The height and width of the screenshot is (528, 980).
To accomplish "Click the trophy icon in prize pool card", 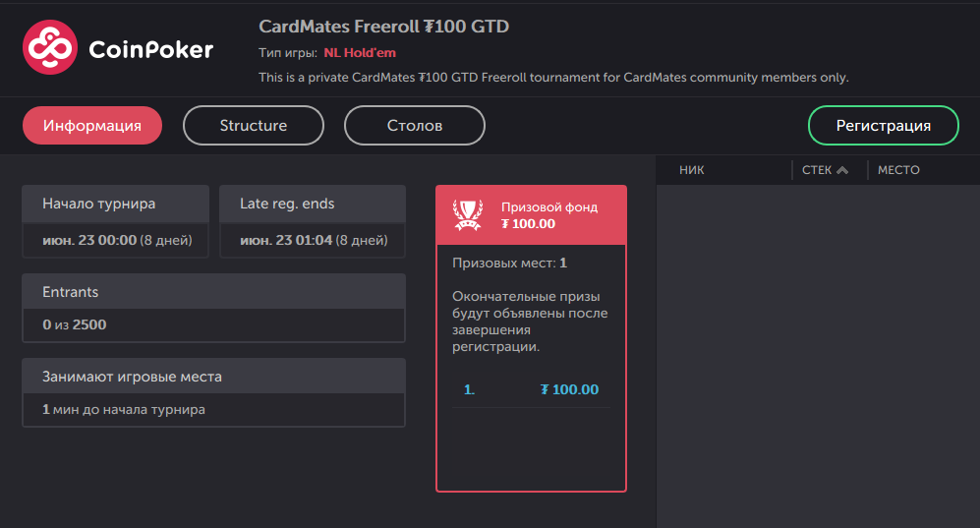I will click(x=468, y=215).
